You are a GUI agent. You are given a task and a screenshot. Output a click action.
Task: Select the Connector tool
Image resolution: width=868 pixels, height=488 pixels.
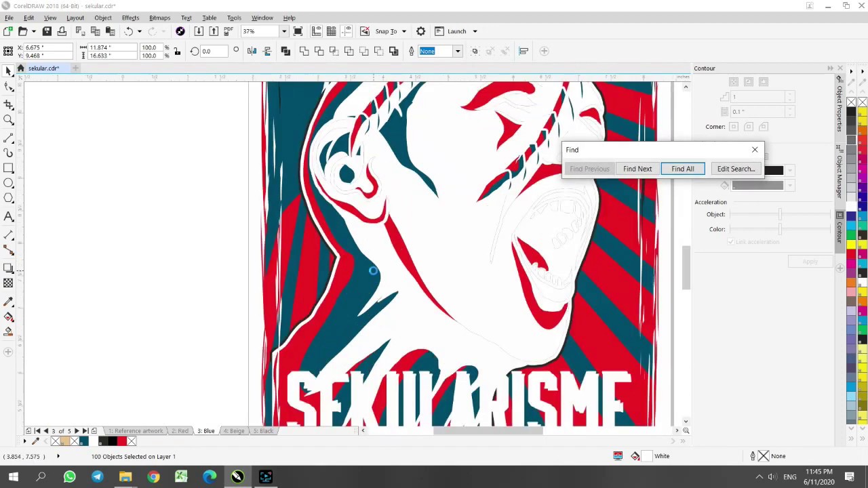(x=8, y=251)
